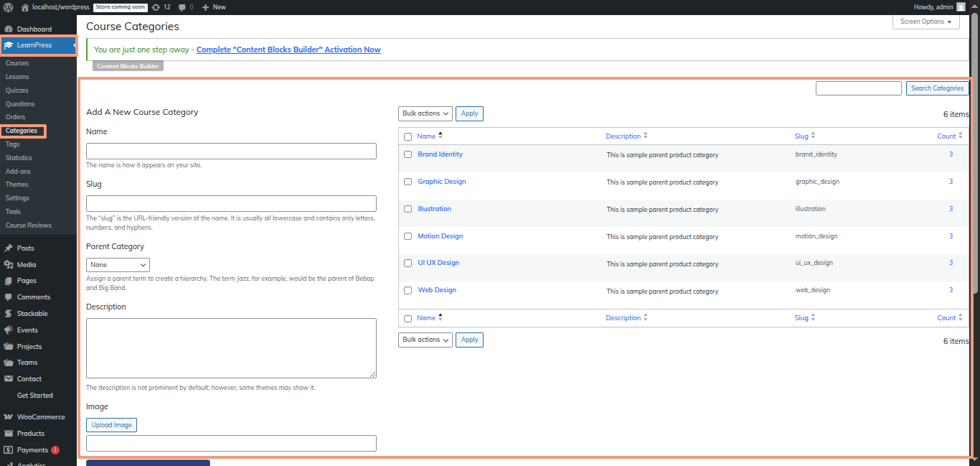
Task: Click into the category Name field
Action: (231, 151)
